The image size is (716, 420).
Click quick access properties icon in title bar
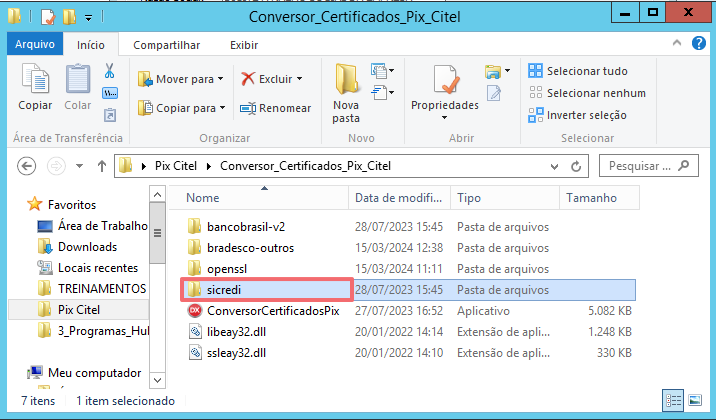(47, 17)
